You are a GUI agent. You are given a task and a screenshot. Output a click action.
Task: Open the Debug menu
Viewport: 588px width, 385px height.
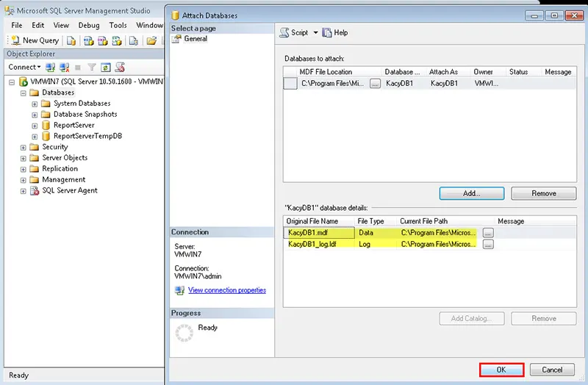pyautogui.click(x=89, y=26)
